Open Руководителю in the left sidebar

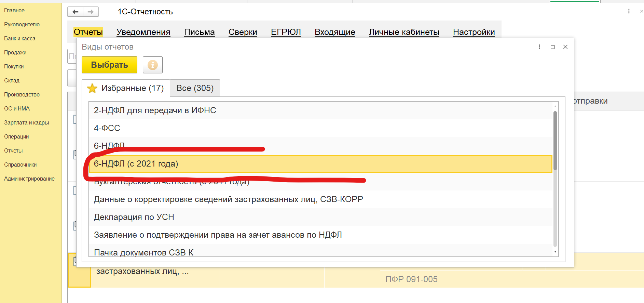pyautogui.click(x=22, y=25)
